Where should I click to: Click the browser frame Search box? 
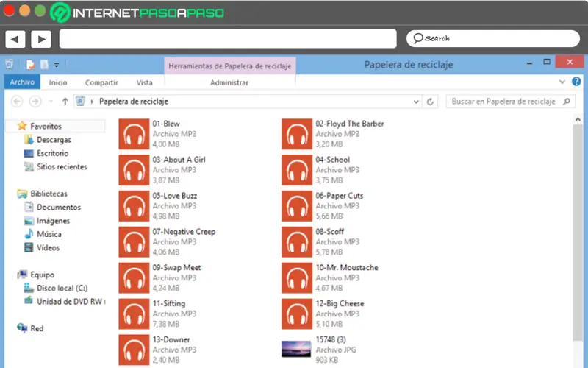click(492, 39)
